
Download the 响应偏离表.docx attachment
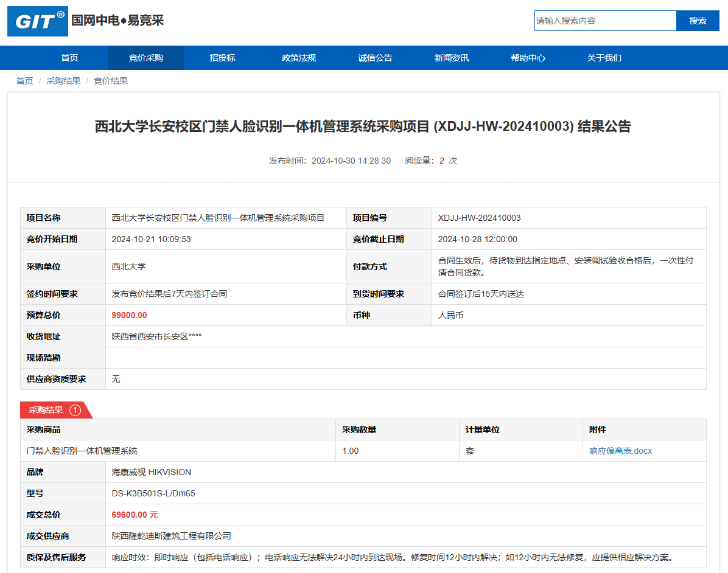coord(620,451)
